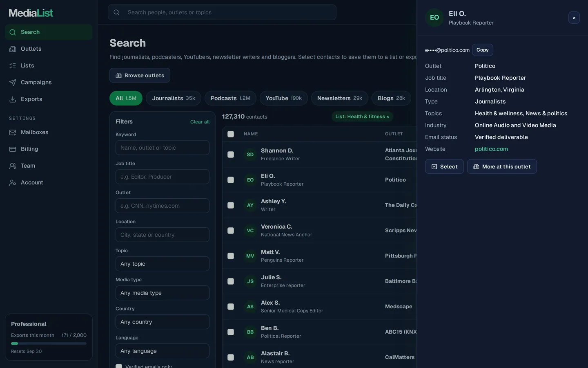Click the exports usage progress bar
The image size is (588, 368).
click(49, 343)
